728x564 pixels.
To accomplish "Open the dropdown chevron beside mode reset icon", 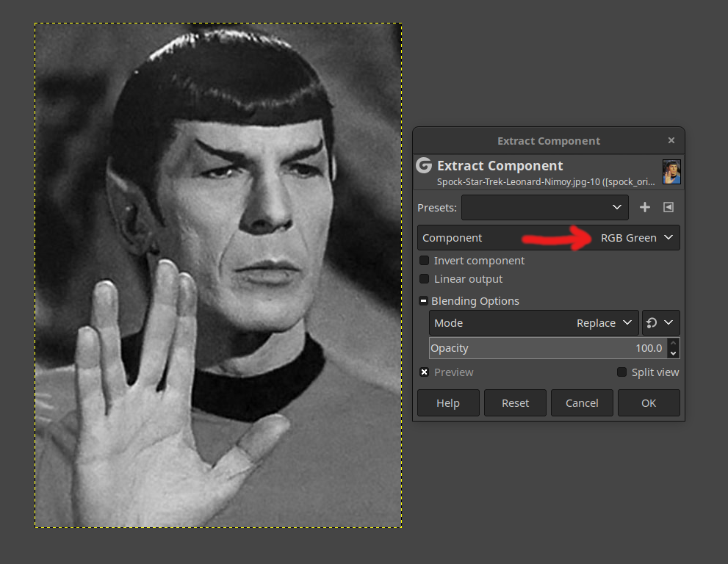I will 668,322.
